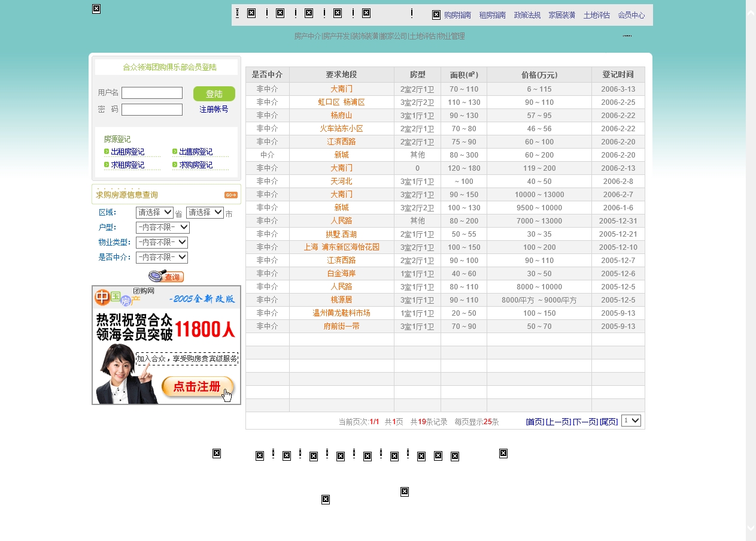Open the 白金海岸 listing

coord(342,274)
